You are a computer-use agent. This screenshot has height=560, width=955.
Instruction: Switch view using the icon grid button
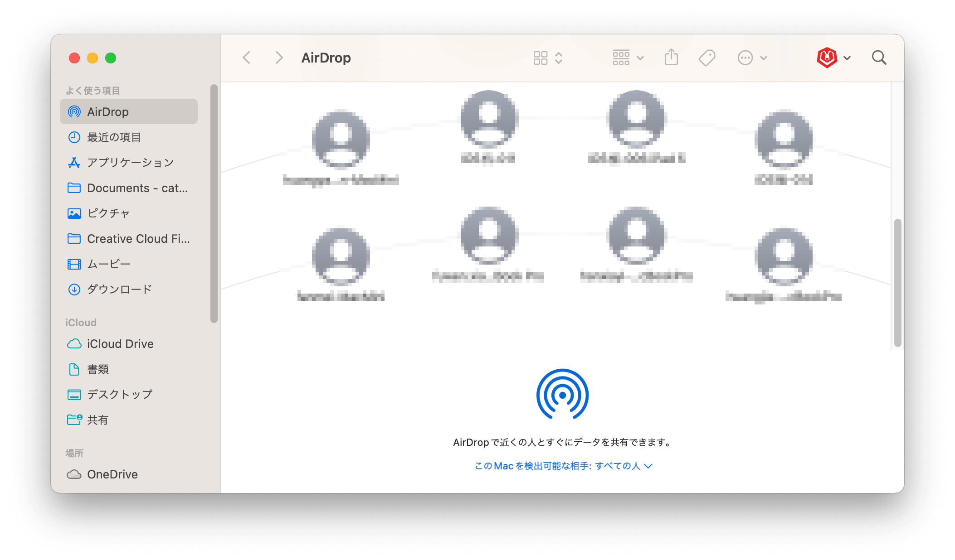tap(541, 58)
